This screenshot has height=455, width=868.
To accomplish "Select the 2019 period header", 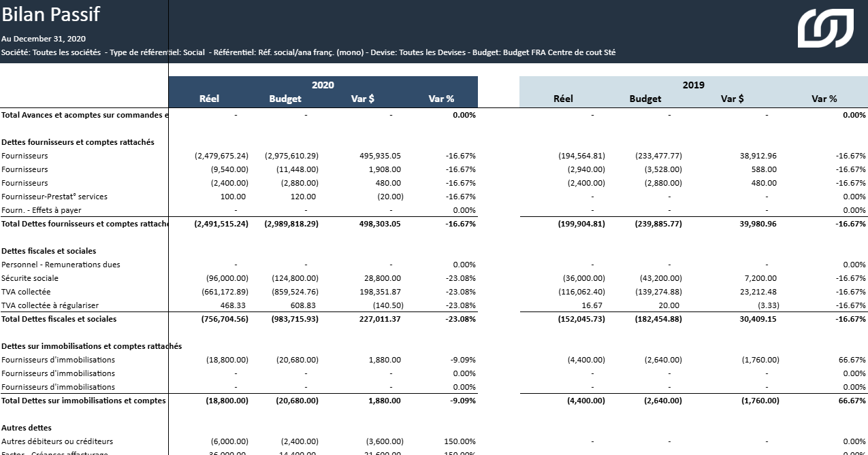I will pyautogui.click(x=693, y=85).
